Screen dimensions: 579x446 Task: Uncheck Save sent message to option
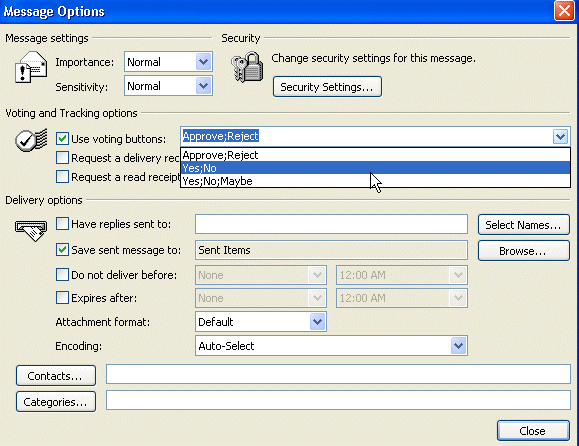62,250
